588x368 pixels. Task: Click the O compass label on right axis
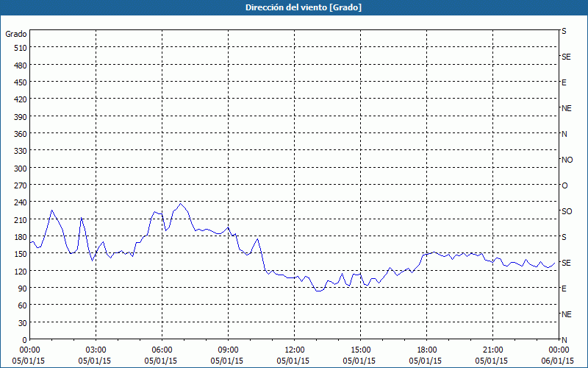coord(564,185)
